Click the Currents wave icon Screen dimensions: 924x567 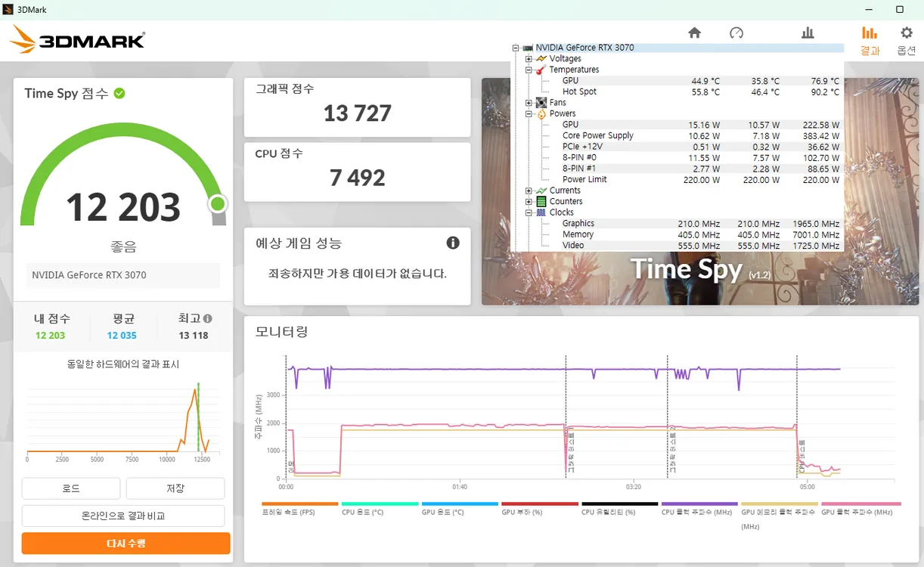coord(541,191)
